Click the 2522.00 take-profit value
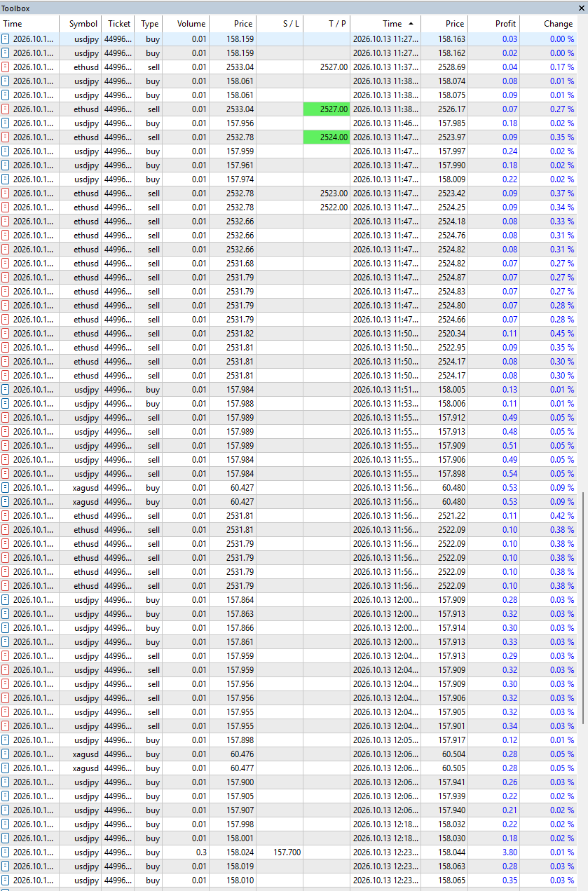Image resolution: width=588 pixels, height=891 pixels. point(334,208)
